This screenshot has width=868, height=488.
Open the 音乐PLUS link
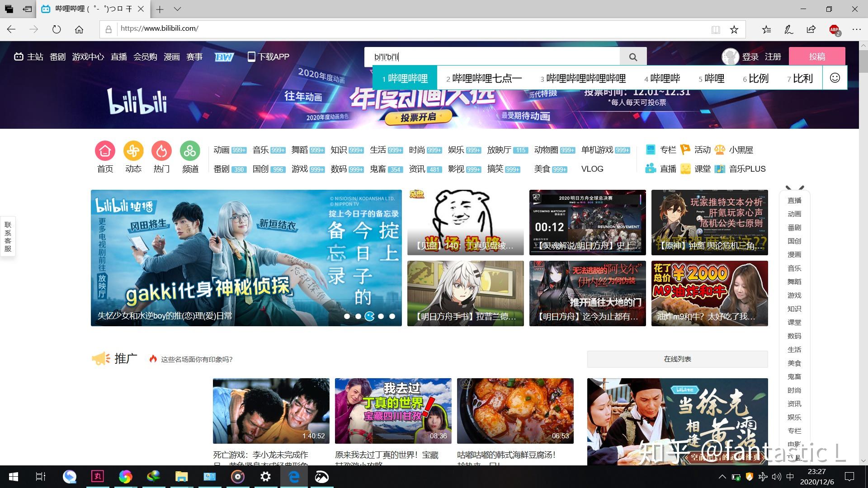tap(741, 169)
